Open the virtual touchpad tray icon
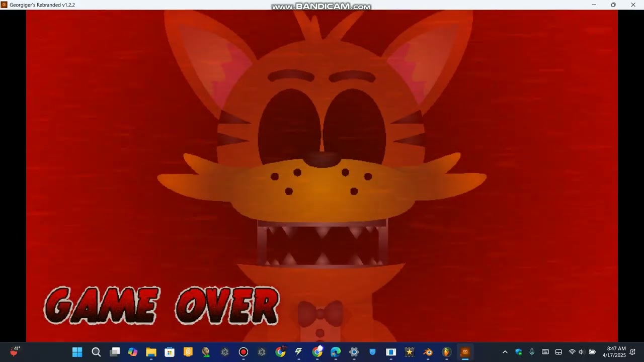The width and height of the screenshot is (644, 362). [x=558, y=352]
